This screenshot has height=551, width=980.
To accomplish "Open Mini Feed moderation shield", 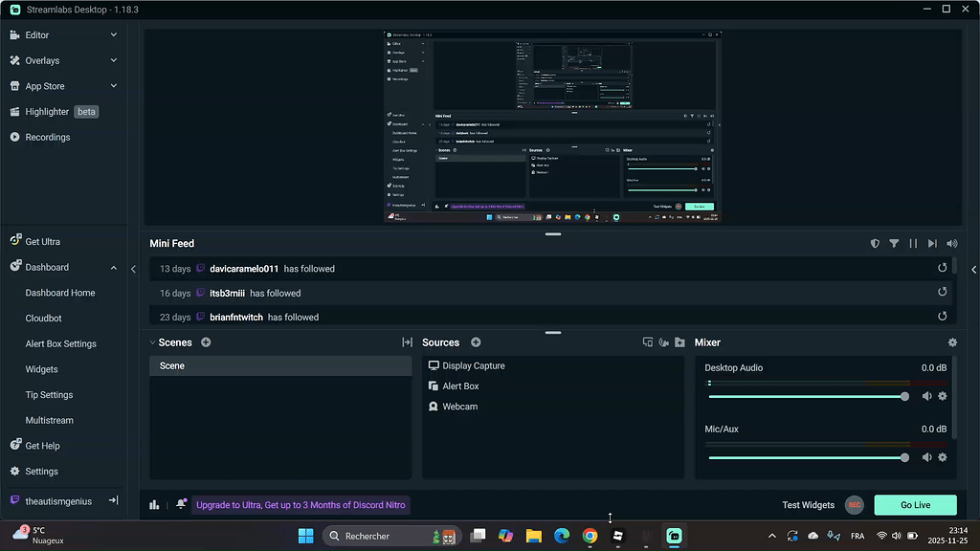I will [874, 243].
